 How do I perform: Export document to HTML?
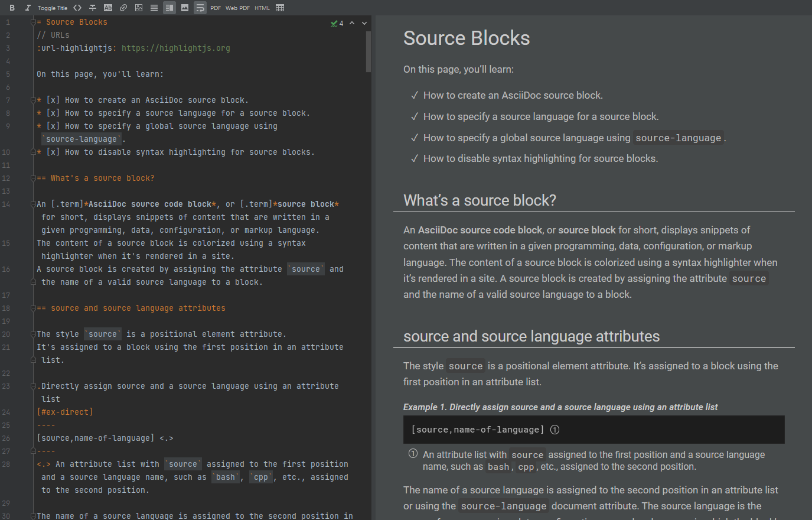click(x=262, y=8)
